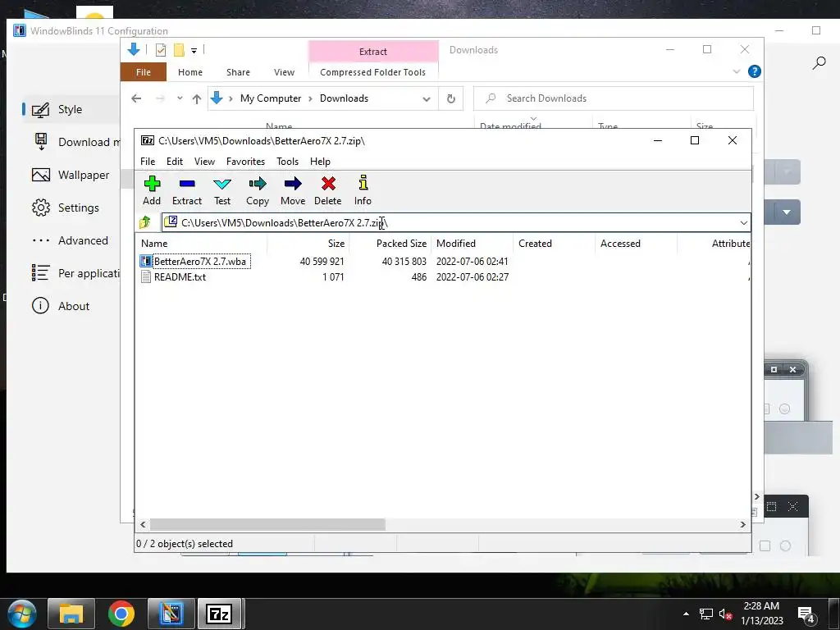840x630 pixels.
Task: Expand Explorer recent locations dropdown
Action: pyautogui.click(x=180, y=98)
